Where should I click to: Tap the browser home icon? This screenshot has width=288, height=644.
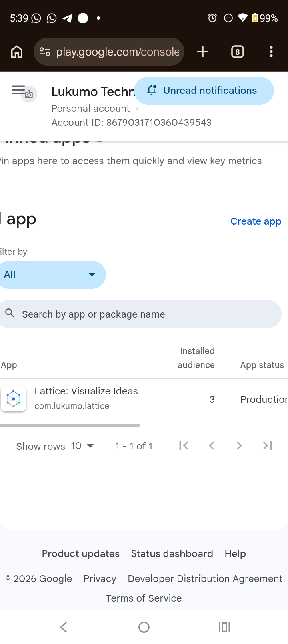click(x=17, y=52)
